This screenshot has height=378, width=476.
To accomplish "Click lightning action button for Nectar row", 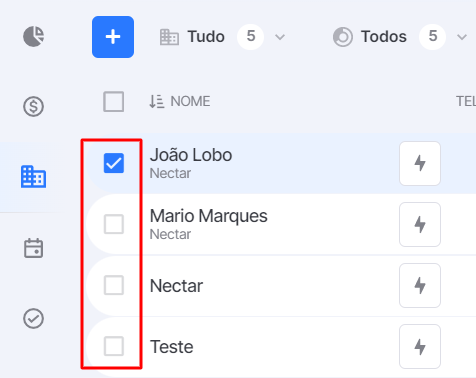I will [x=420, y=285].
